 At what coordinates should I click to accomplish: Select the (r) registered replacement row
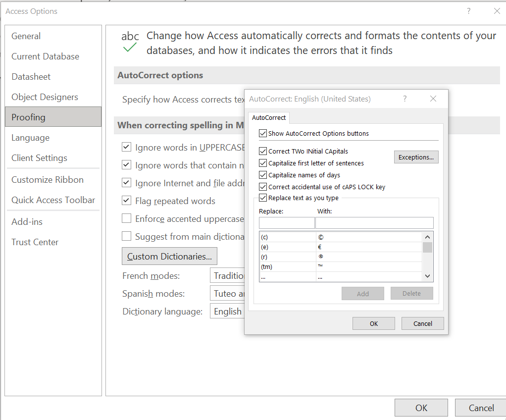click(x=341, y=257)
